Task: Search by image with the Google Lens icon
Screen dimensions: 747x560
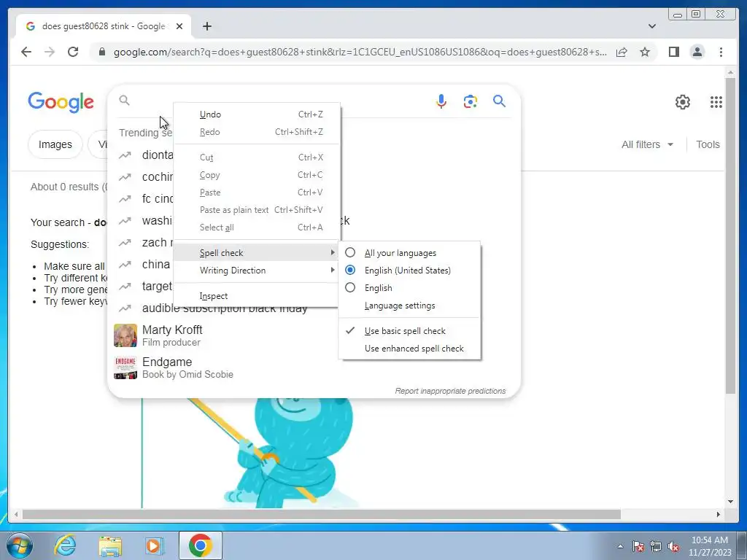Action: pyautogui.click(x=471, y=101)
